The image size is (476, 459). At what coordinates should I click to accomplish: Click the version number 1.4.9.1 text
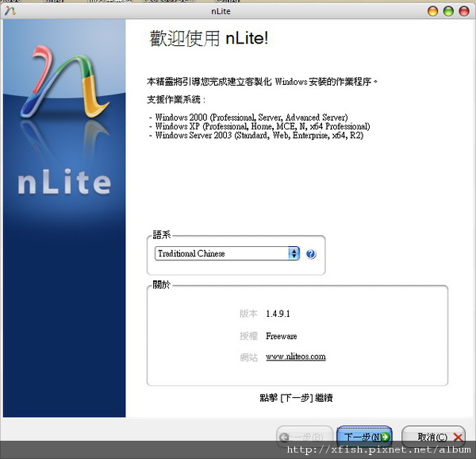pyautogui.click(x=278, y=314)
